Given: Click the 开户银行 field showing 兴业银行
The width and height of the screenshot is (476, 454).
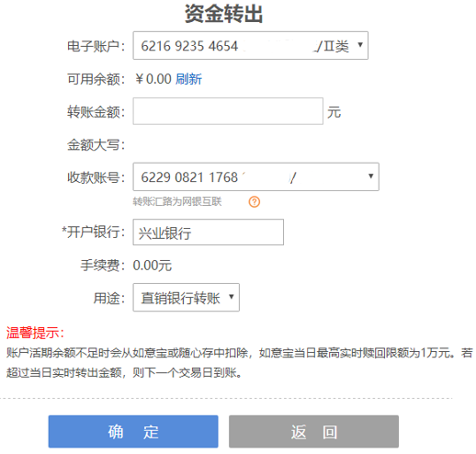Looking at the screenshot, I should [209, 233].
